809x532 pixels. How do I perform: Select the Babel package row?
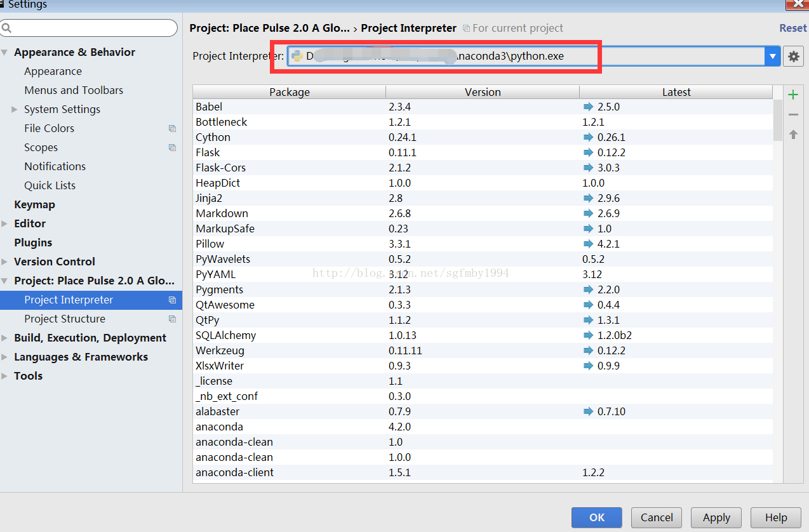click(483, 107)
